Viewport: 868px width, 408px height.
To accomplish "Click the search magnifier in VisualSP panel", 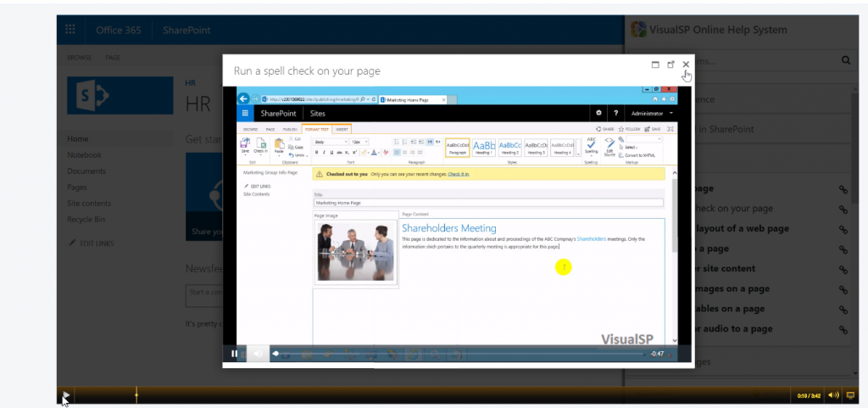I will tap(846, 59).
